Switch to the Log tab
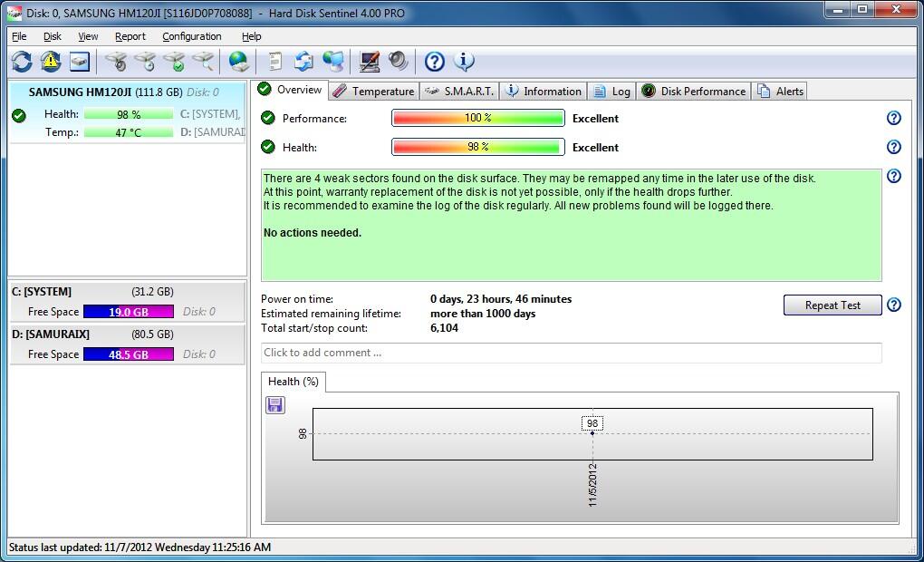The width and height of the screenshot is (924, 562). coord(611,92)
